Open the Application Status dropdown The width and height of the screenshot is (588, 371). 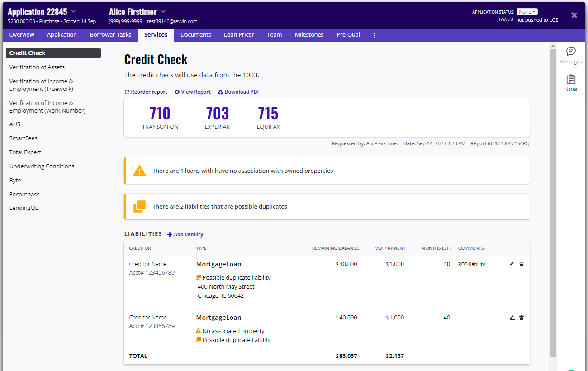coord(527,12)
